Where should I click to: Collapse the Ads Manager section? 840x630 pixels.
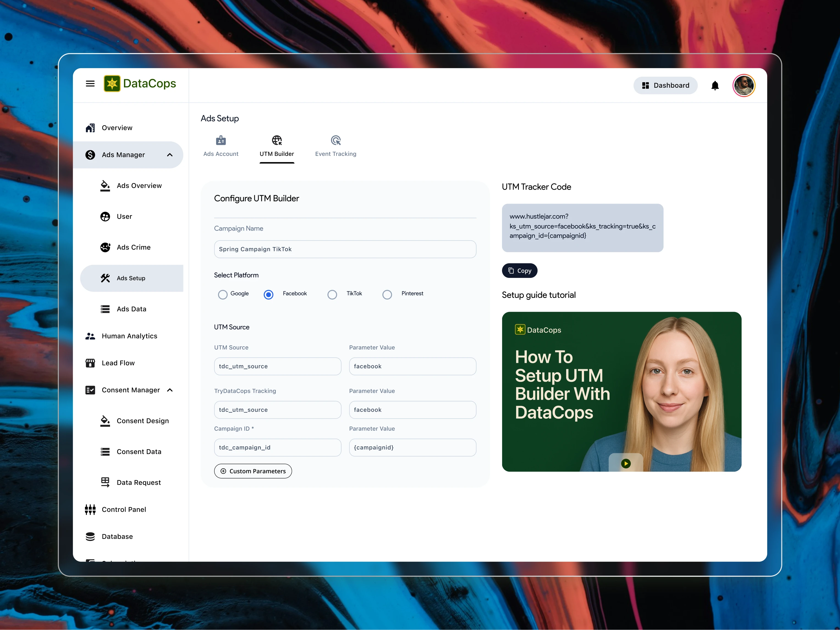point(169,154)
